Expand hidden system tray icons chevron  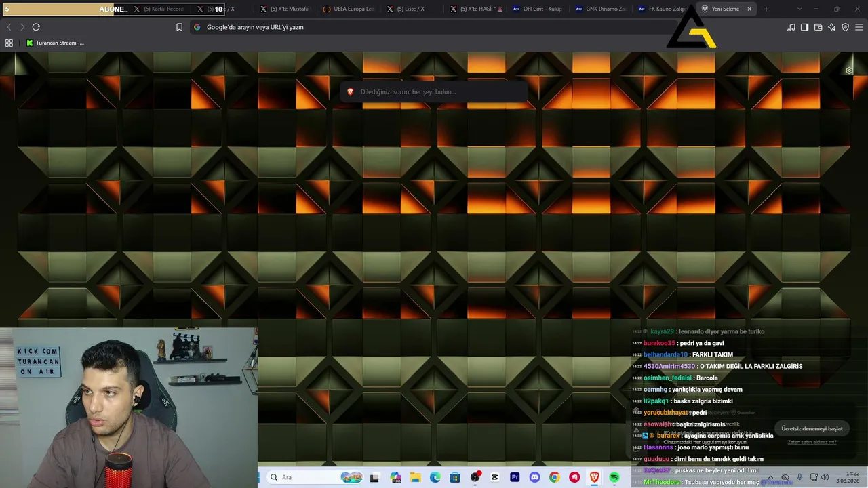[770, 477]
